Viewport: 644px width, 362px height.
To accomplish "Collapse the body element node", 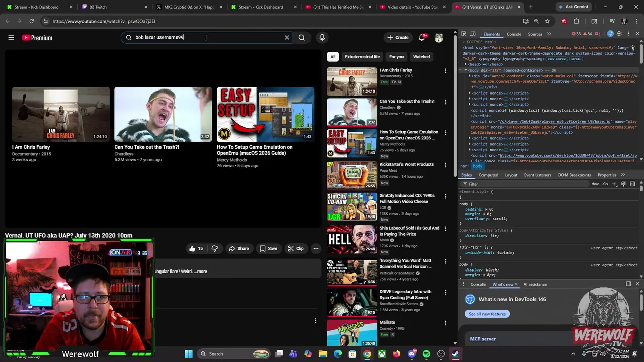I will point(465,70).
